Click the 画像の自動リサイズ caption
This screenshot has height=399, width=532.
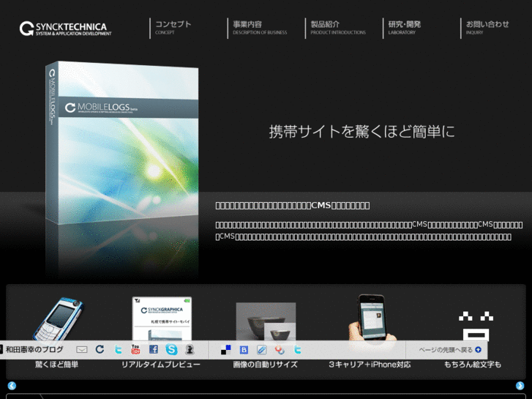pos(266,365)
